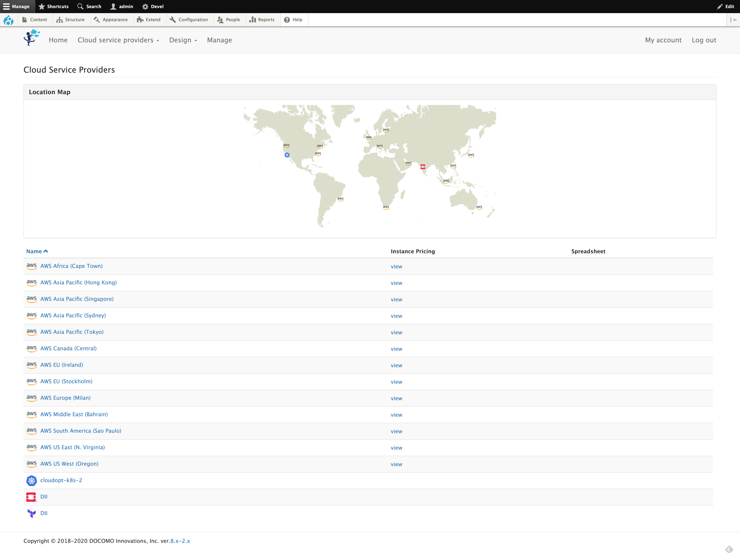Click the AWS marker over Sao Paulo
The width and height of the screenshot is (740, 560).
coord(340,199)
